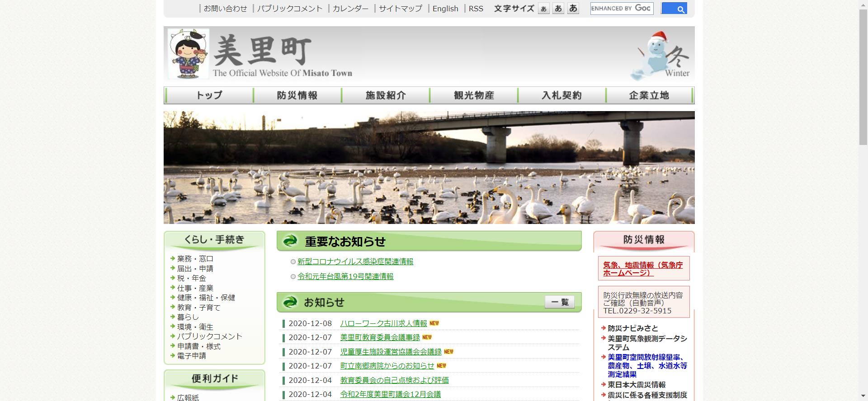Click the green icon beside お知らせ heading
This screenshot has height=401, width=868.
coord(290,302)
